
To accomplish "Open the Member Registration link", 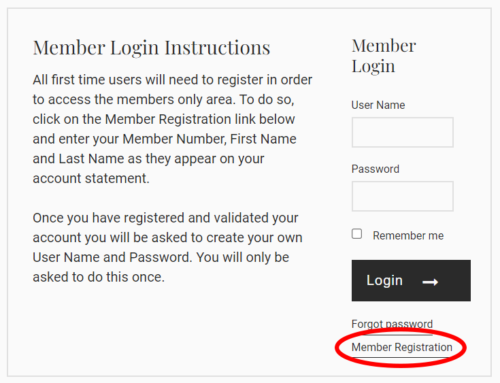I will (402, 347).
